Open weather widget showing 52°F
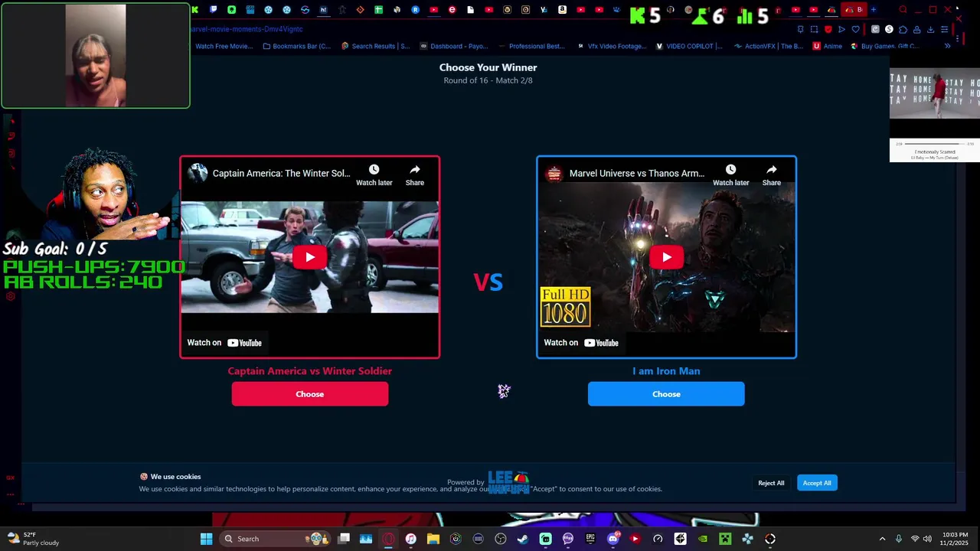The width and height of the screenshot is (980, 551). (34, 539)
